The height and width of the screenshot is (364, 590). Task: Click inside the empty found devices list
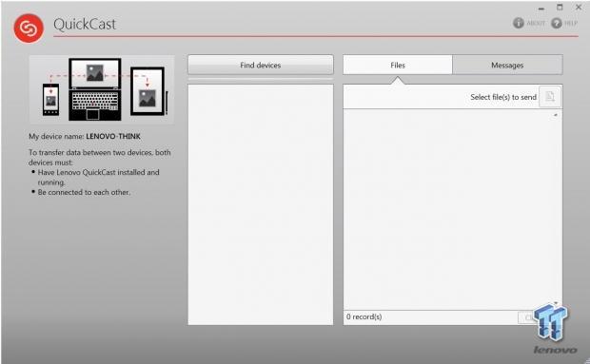(261, 204)
